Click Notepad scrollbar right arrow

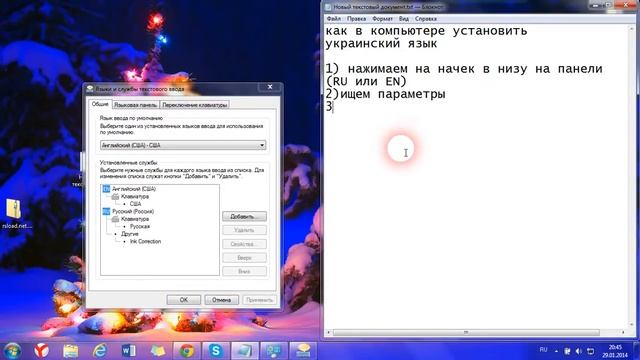pos(623,333)
